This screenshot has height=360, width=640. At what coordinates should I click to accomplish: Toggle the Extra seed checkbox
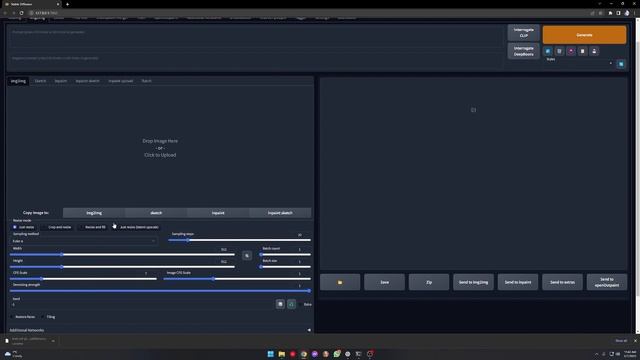click(300, 304)
